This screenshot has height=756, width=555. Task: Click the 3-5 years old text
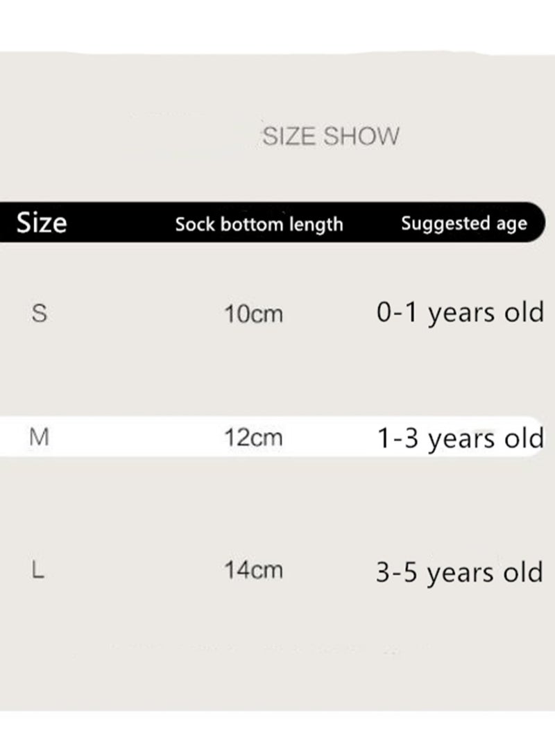coord(459,572)
